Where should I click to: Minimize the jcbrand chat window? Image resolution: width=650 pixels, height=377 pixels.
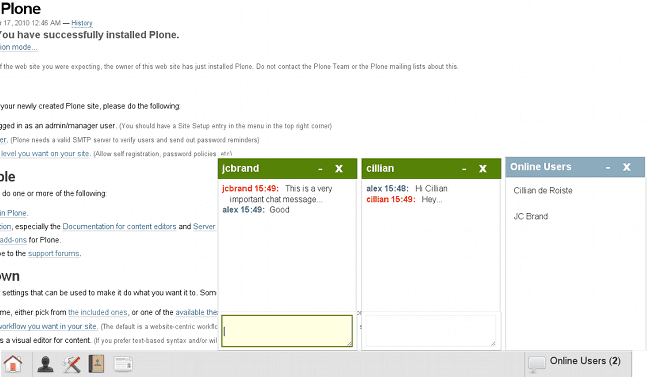320,169
